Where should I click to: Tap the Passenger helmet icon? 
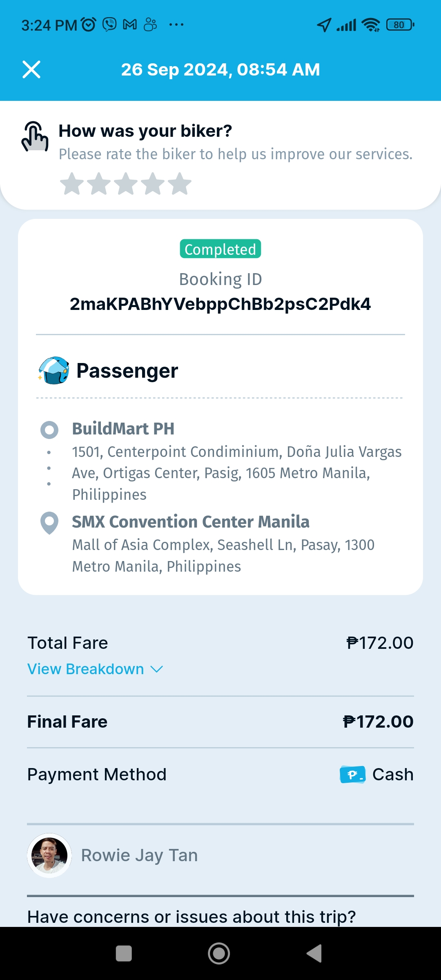point(54,370)
